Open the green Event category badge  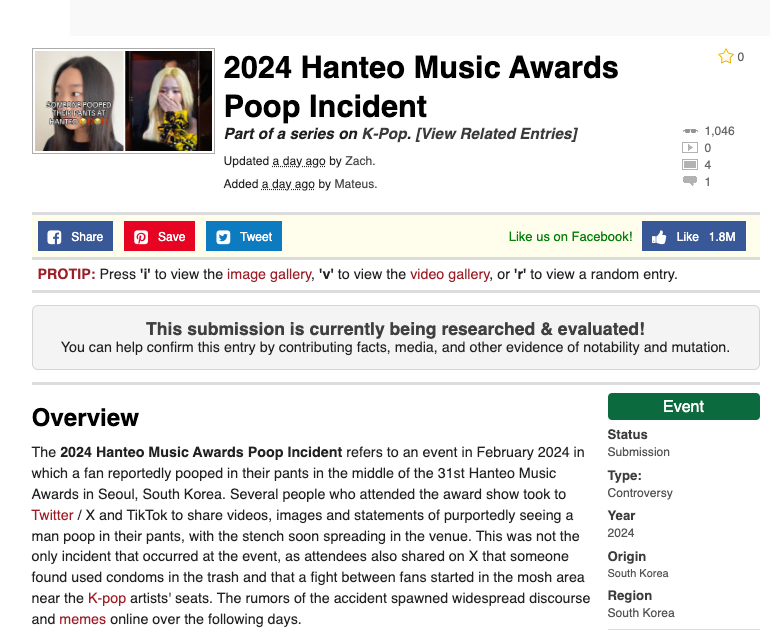pos(684,406)
